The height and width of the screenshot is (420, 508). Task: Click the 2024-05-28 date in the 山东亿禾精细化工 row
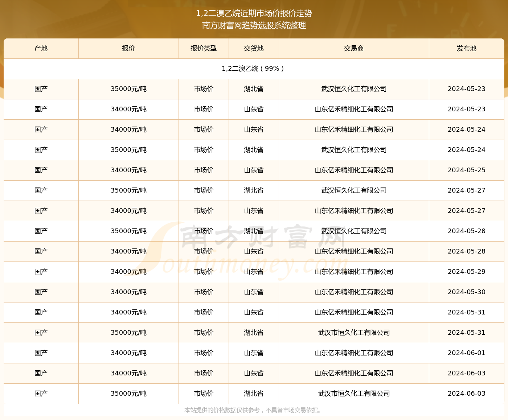466,251
